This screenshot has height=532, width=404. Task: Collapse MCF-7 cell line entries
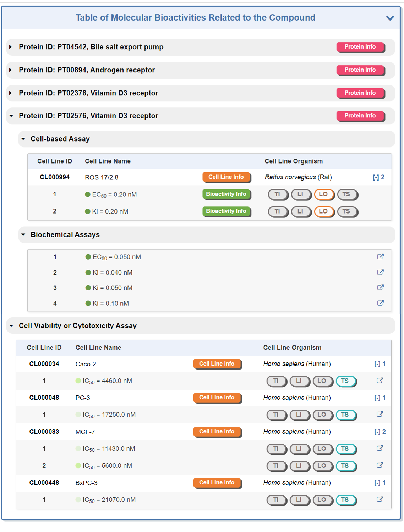click(x=377, y=432)
